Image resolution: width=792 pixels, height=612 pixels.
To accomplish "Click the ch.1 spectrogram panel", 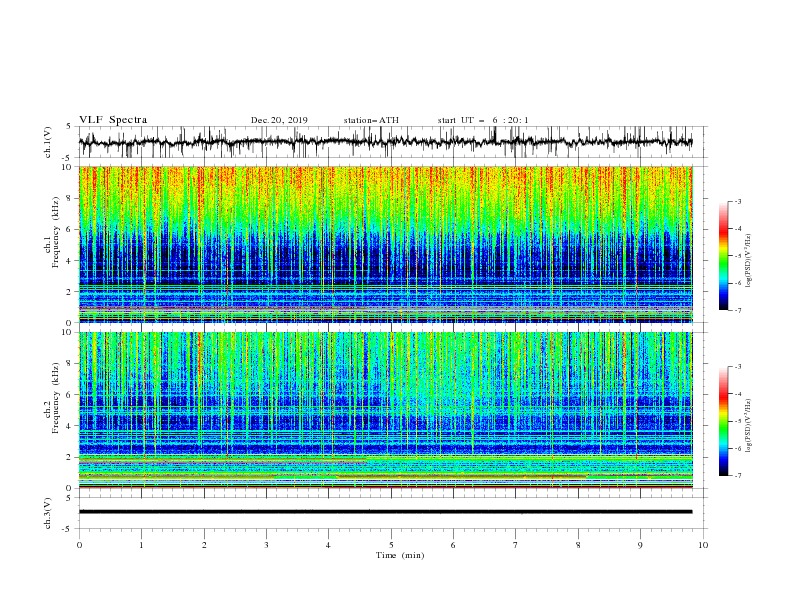I will point(386,244).
